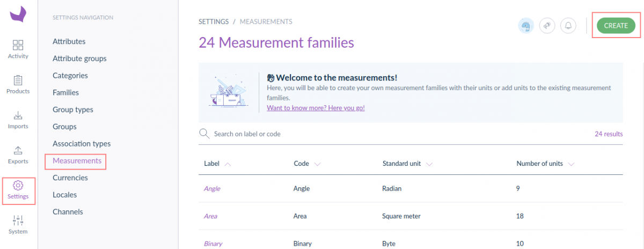The width and height of the screenshot is (644, 249).
Task: Open the Activity dashboard icon
Action: coord(18,45)
